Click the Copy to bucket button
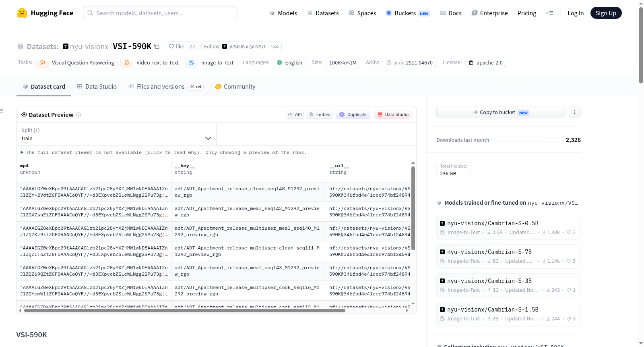The width and height of the screenshot is (644, 347). [501, 112]
